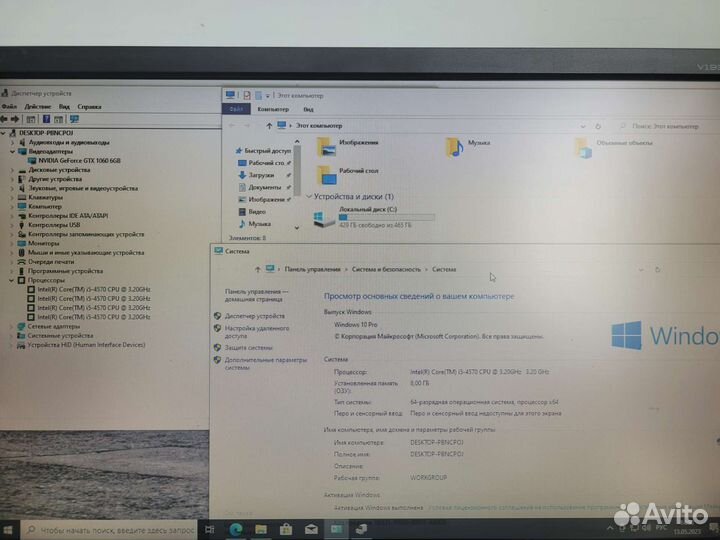Select NVIDIA GeForce GTX 1060 6GB device
The width and height of the screenshot is (720, 540).
79,161
